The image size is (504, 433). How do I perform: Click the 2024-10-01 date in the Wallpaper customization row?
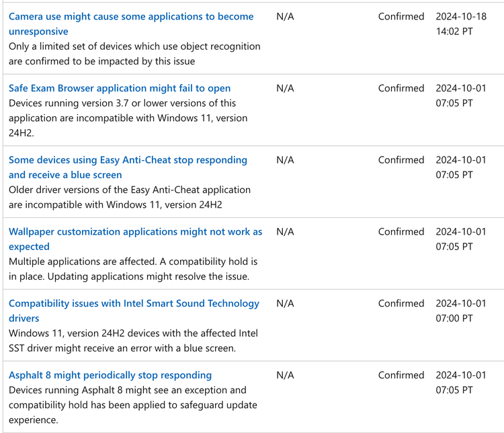(461, 239)
